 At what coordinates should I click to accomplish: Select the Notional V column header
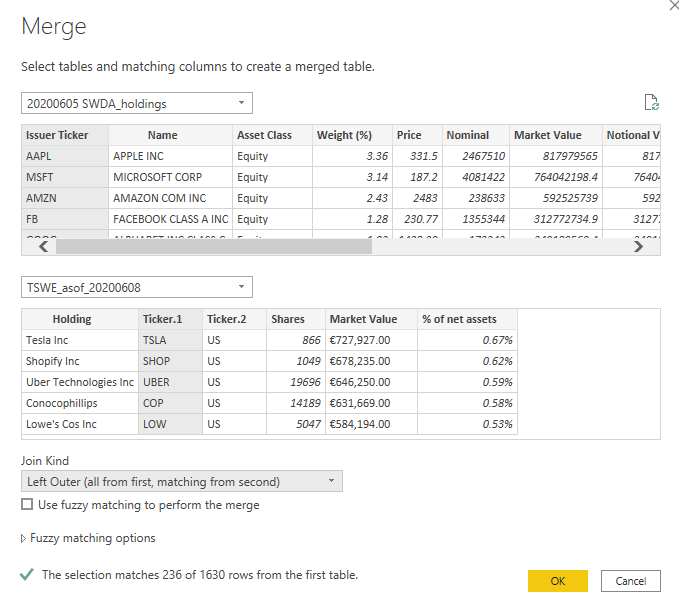(631, 135)
